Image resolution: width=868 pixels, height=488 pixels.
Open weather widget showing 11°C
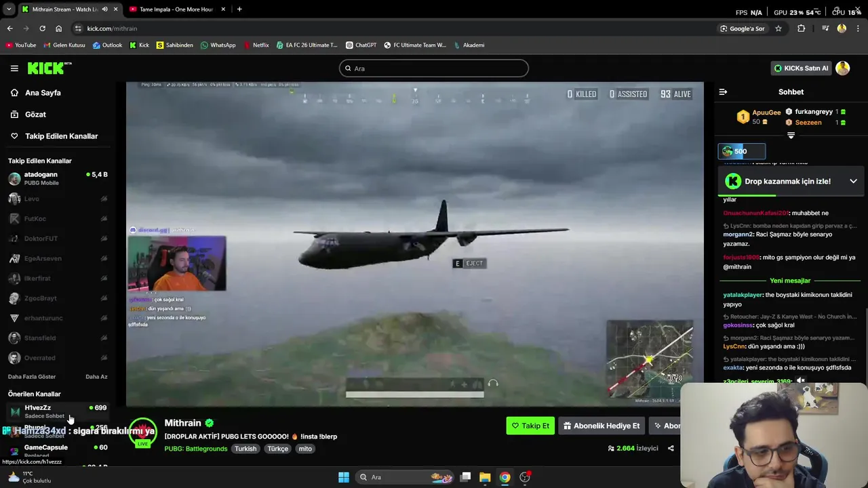[x=28, y=477]
